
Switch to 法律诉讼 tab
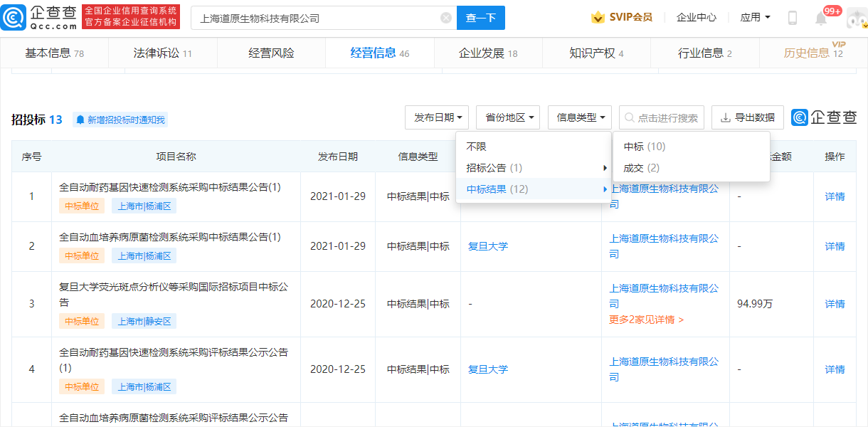[x=162, y=53]
